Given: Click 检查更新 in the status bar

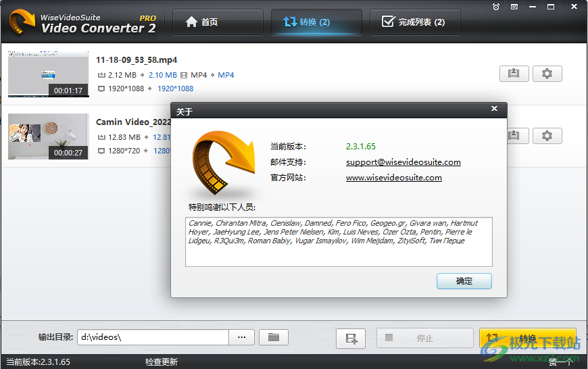Looking at the screenshot, I should (162, 362).
